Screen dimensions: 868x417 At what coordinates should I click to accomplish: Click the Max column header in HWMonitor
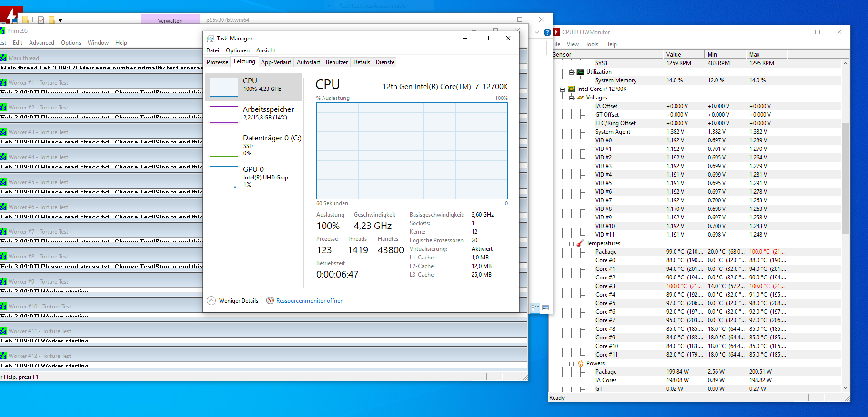point(767,54)
